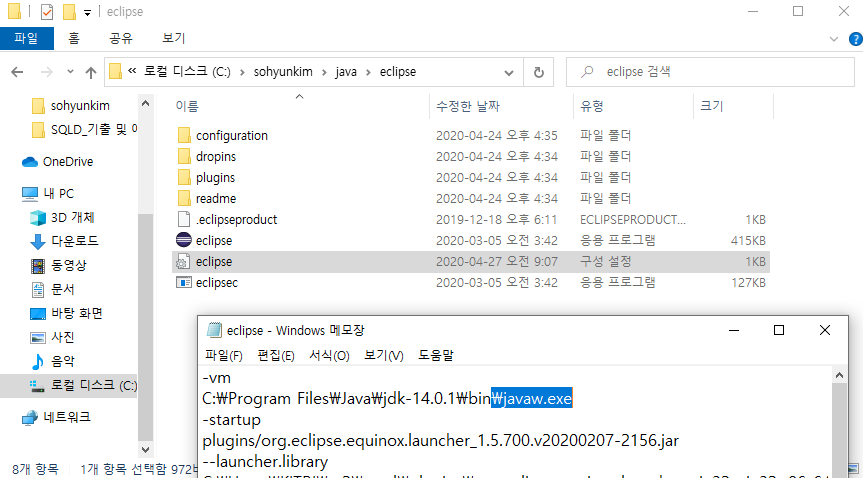Click the eclipse 검색 search field
Screen dimensions: 863x478
(710, 72)
